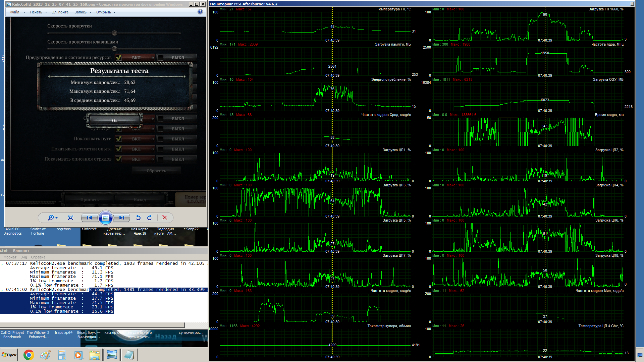Switch to Notepad window in taskbar
The image size is (644, 362).
[x=129, y=355]
